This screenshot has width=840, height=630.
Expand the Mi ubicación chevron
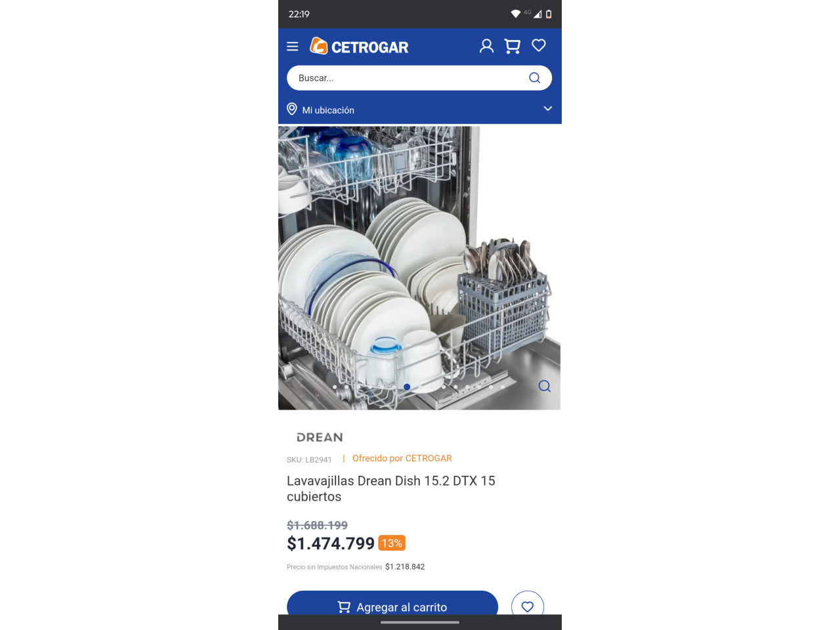[548, 109]
